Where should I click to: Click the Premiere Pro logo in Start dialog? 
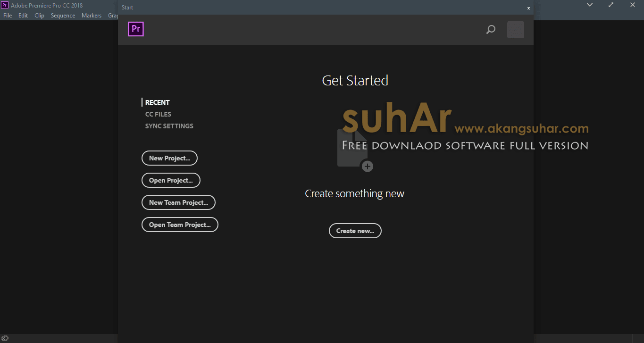point(136,29)
